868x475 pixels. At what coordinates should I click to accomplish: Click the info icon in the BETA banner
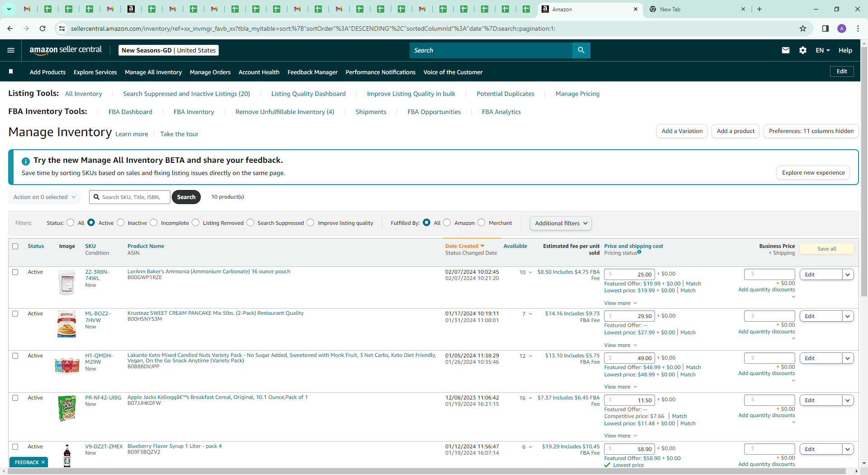tap(26, 161)
